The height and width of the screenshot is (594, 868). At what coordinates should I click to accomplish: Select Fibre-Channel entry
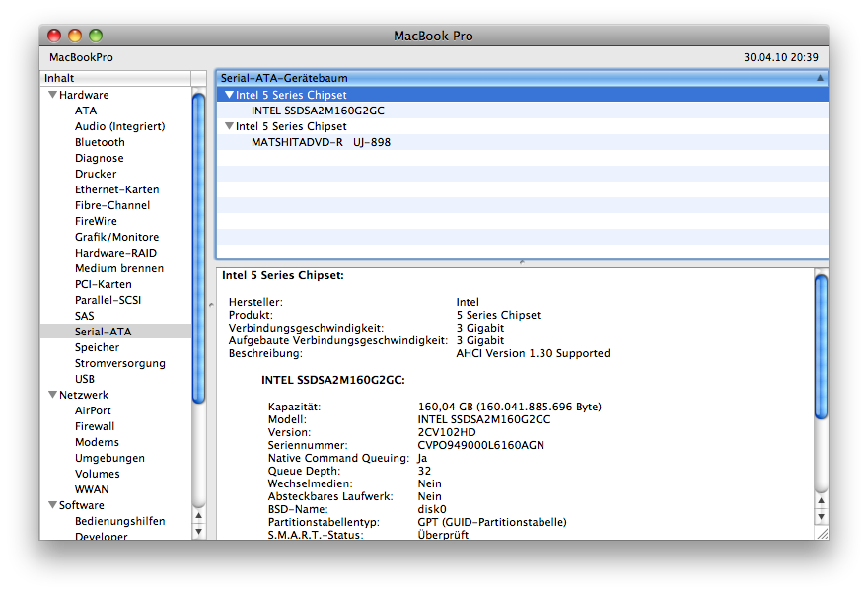click(x=112, y=205)
